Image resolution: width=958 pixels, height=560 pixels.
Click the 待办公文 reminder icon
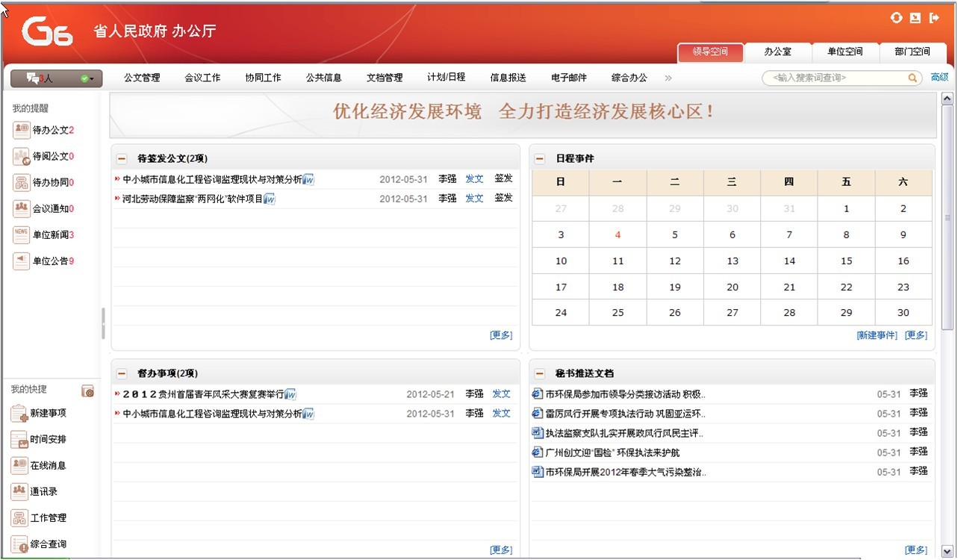21,130
